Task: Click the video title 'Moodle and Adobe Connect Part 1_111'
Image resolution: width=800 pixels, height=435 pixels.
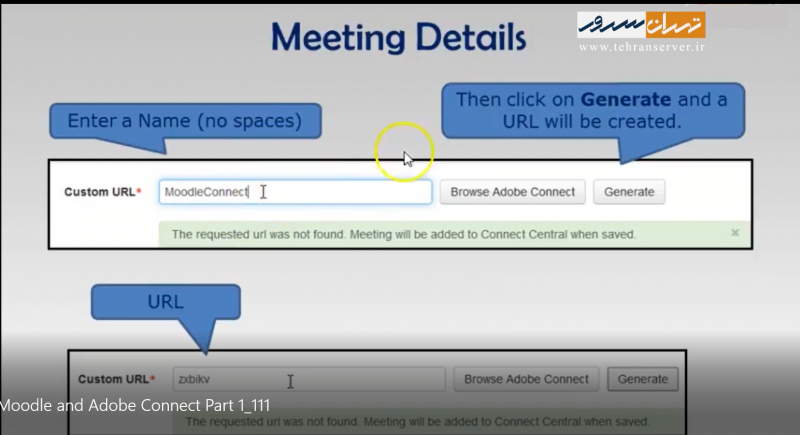Action: click(x=135, y=405)
